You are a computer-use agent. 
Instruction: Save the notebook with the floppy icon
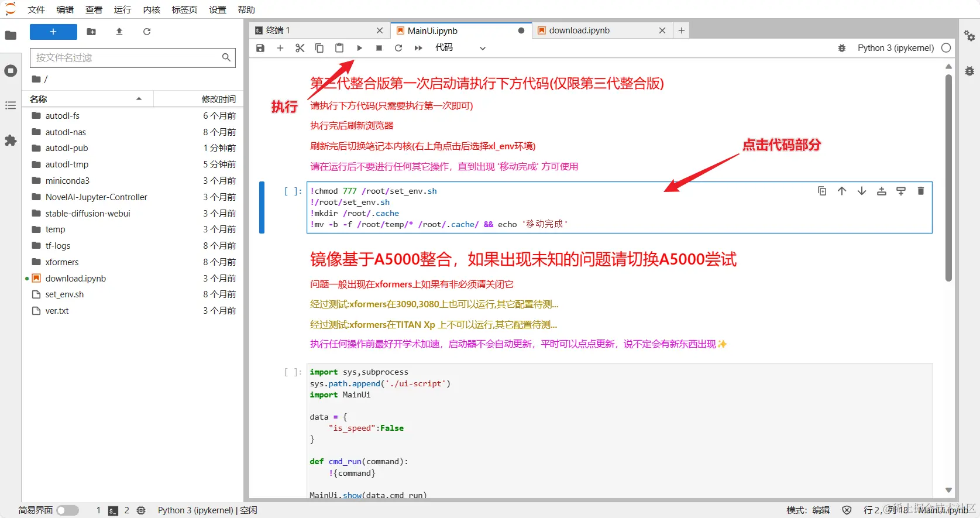pos(260,48)
